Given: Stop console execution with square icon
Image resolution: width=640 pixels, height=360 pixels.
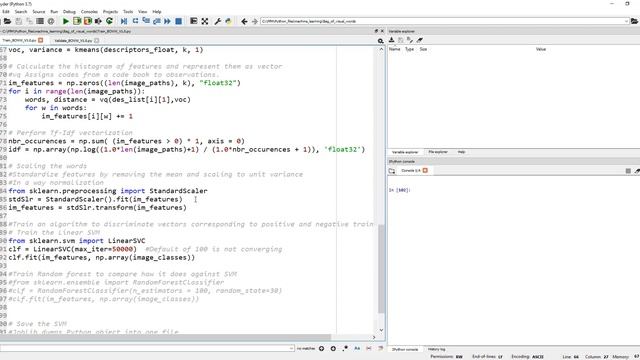Looking at the screenshot, I should tap(628, 171).
